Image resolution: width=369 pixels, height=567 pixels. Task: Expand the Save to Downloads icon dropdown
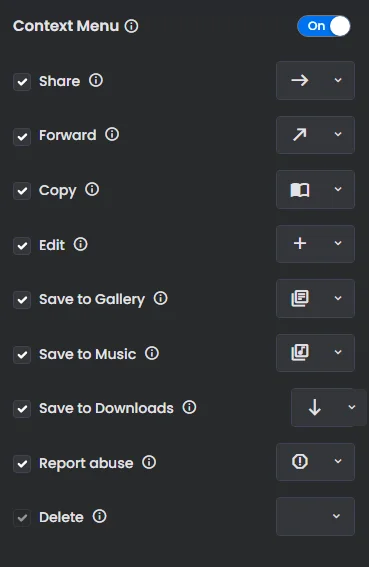[329, 408]
